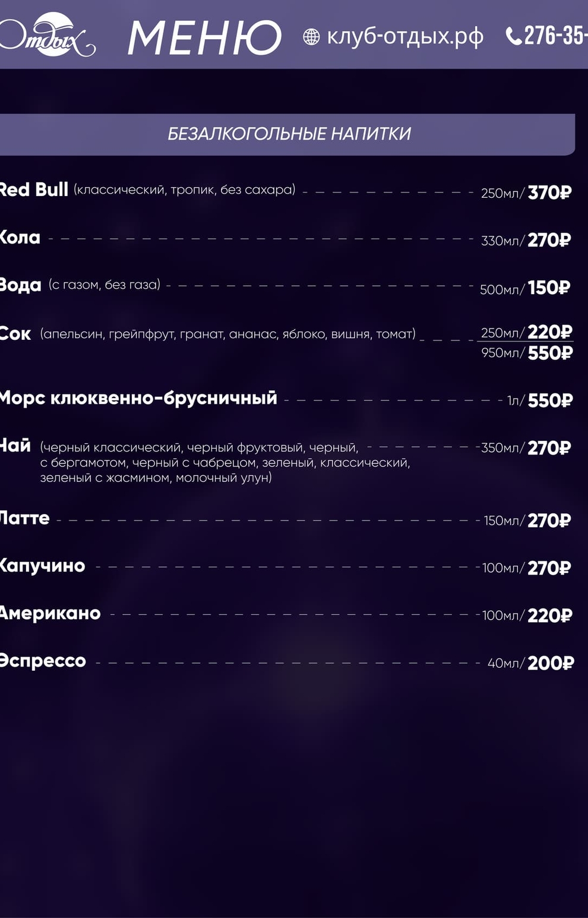The width and height of the screenshot is (588, 918).
Task: Choose the Латте coffee item
Action: pos(24,518)
